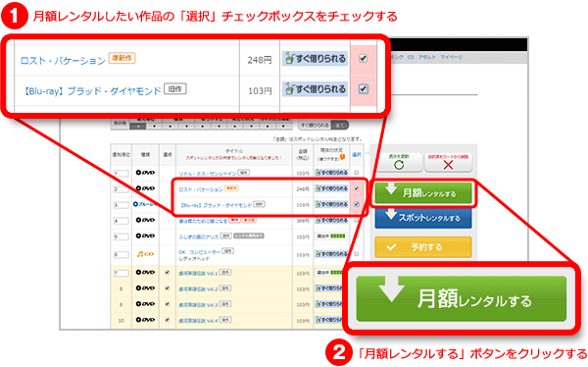The image size is (588, 367).
Task: Uncheck ブラッド・ダイヤモンド checkbox in enlarged panel
Action: coord(363,89)
